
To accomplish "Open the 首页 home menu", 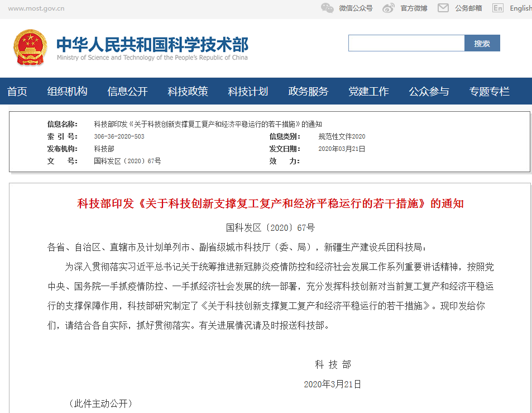I will (17, 91).
